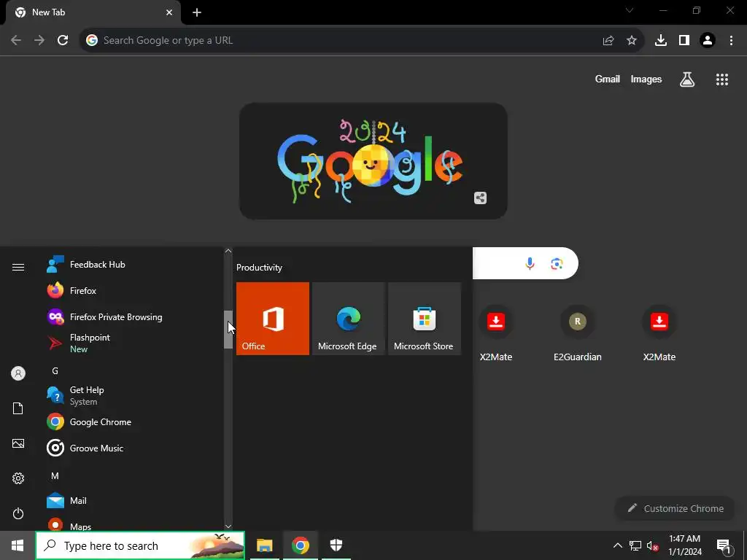Jump to letter G section header
The height and width of the screenshot is (560, 747).
55,371
